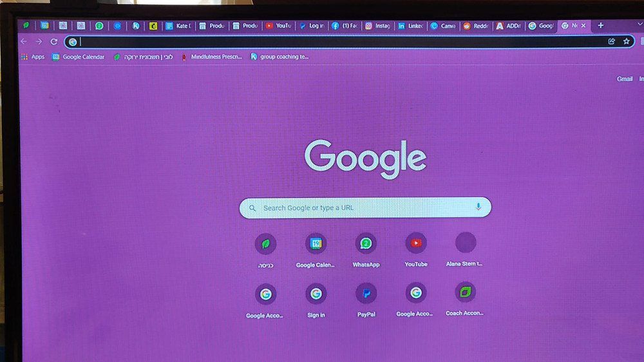Click the Google logo

click(365, 158)
